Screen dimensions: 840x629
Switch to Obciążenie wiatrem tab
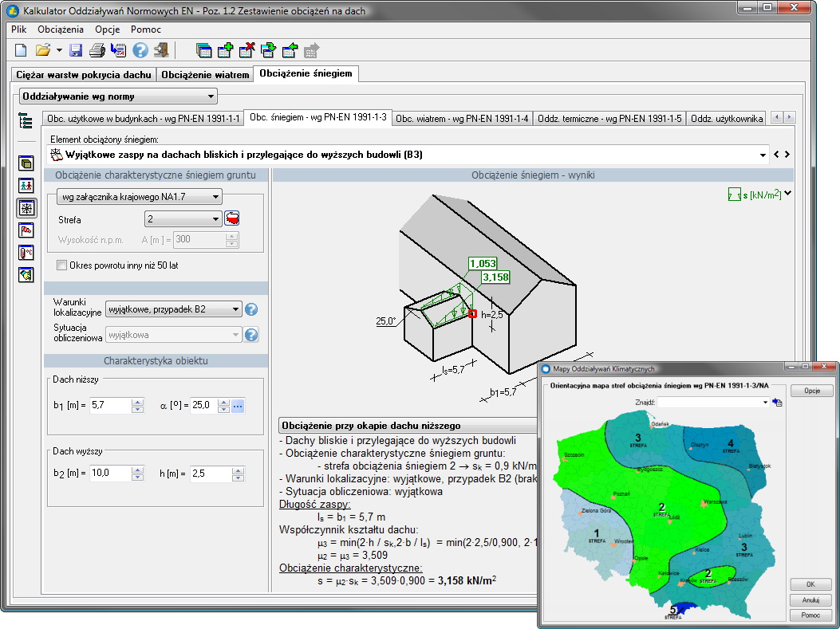pos(204,74)
